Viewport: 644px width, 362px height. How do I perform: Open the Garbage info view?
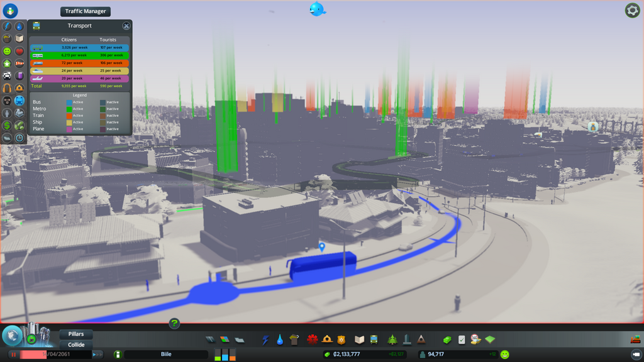coord(7,38)
